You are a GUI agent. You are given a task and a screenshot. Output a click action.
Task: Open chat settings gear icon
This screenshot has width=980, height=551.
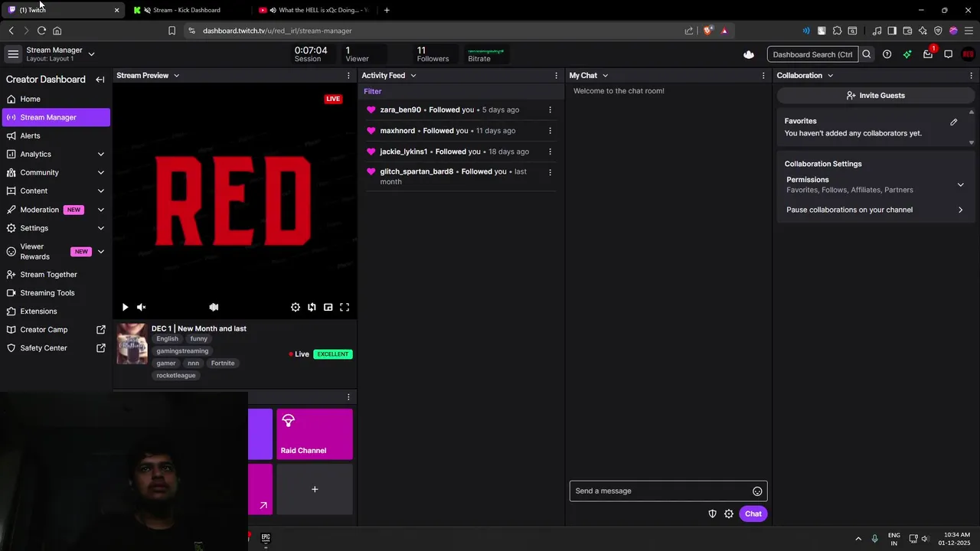click(729, 514)
